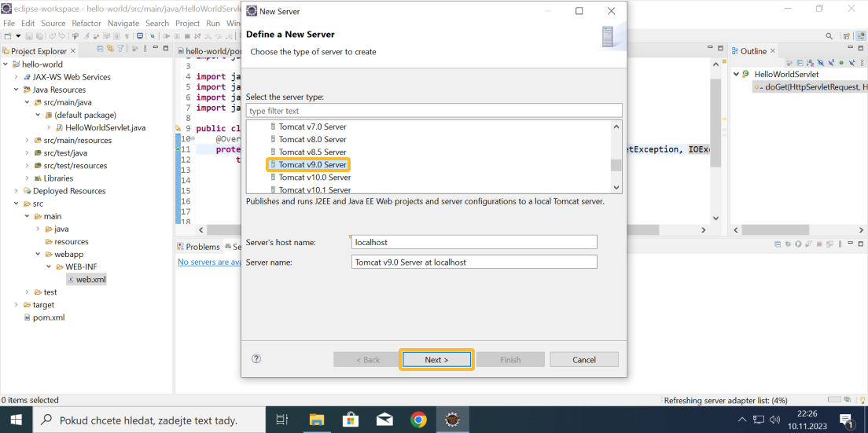Click the Server's host name field
868x433 pixels.
(474, 242)
